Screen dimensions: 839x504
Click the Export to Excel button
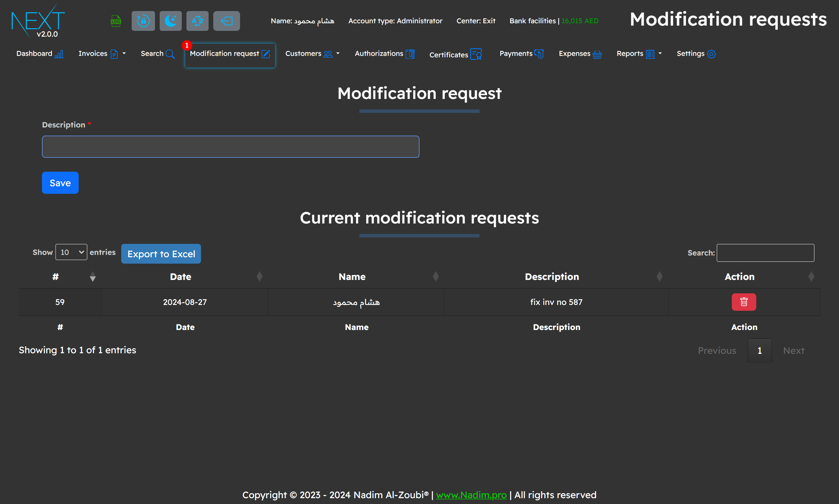pyautogui.click(x=161, y=254)
